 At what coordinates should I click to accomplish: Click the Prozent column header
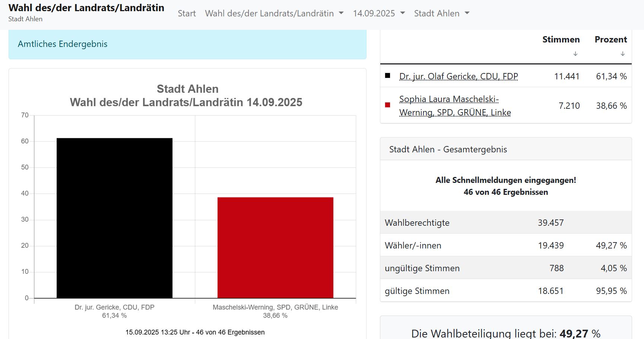[x=610, y=39]
